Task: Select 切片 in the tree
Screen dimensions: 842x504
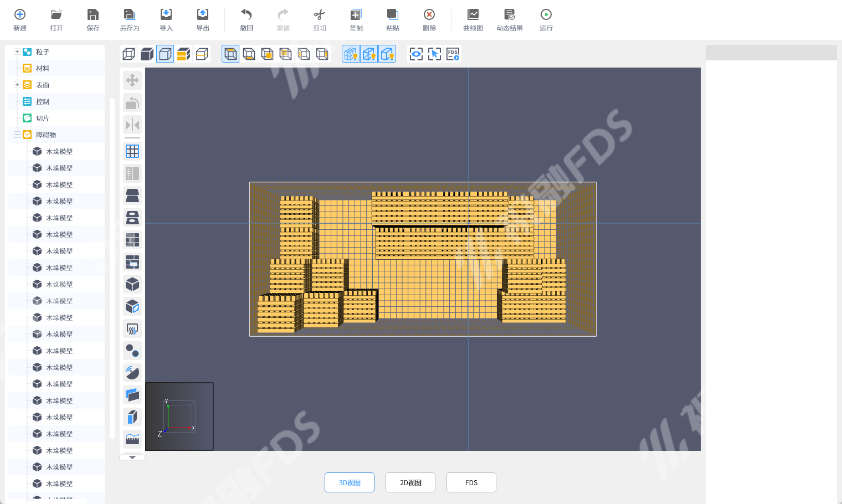Action: 42,118
